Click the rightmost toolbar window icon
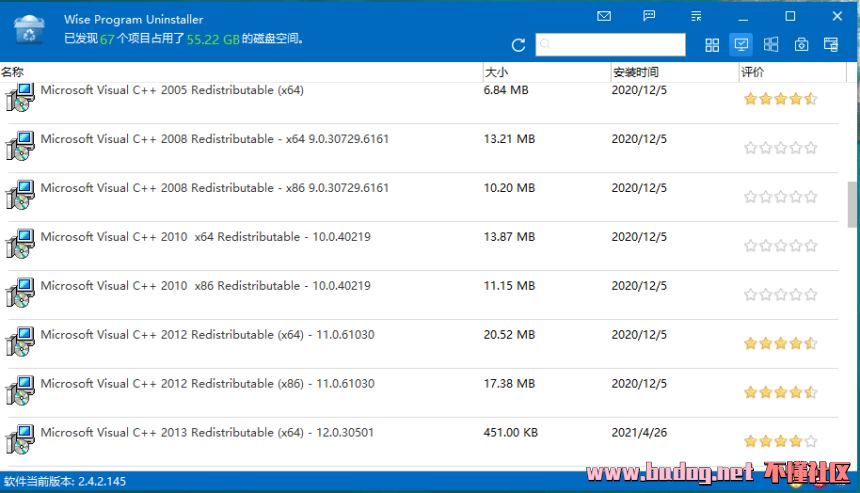 pyautogui.click(x=831, y=45)
